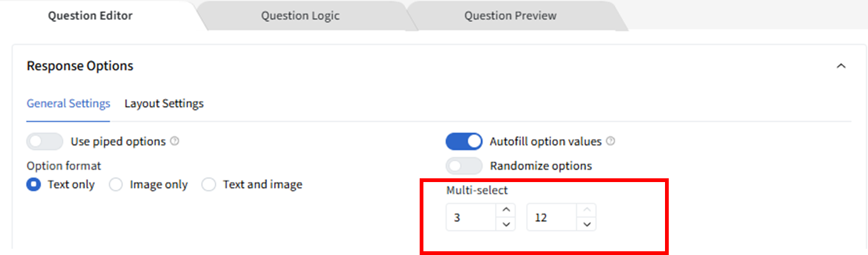Collapse the Response Options section

[841, 66]
